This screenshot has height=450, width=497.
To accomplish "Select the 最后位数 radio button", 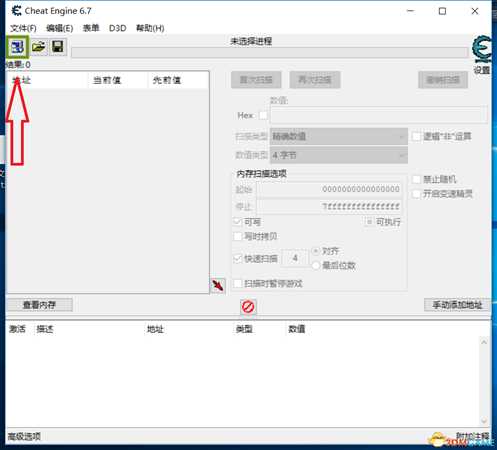I will point(316,266).
